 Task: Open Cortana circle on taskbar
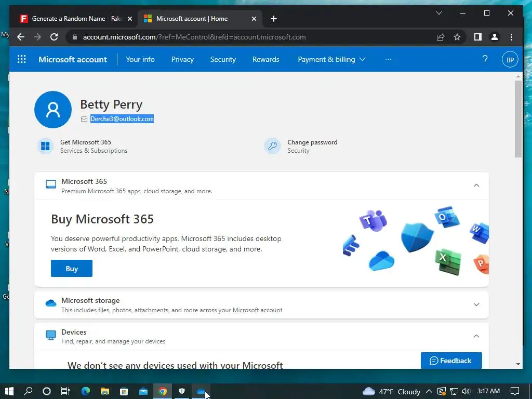tap(46, 391)
